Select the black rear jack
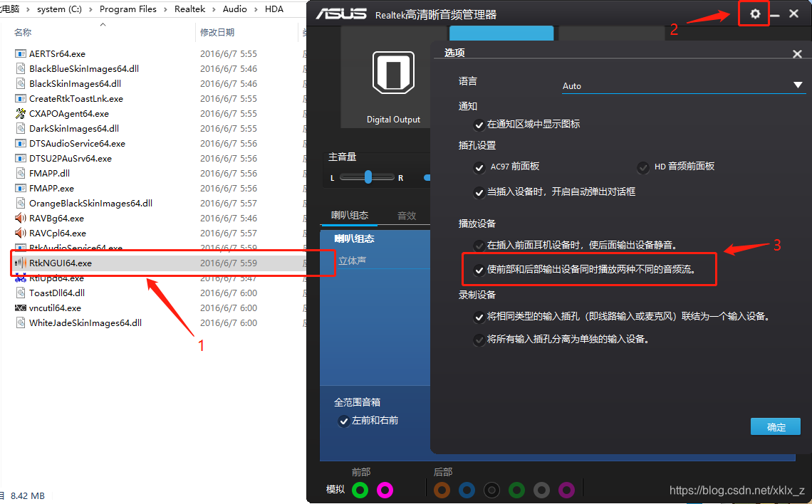This screenshot has width=812, height=504. pos(492,490)
